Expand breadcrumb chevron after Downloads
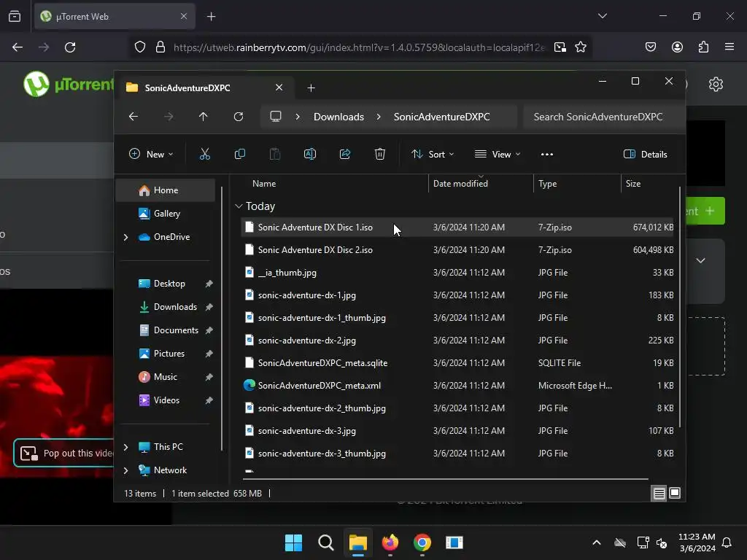747x560 pixels. click(379, 117)
